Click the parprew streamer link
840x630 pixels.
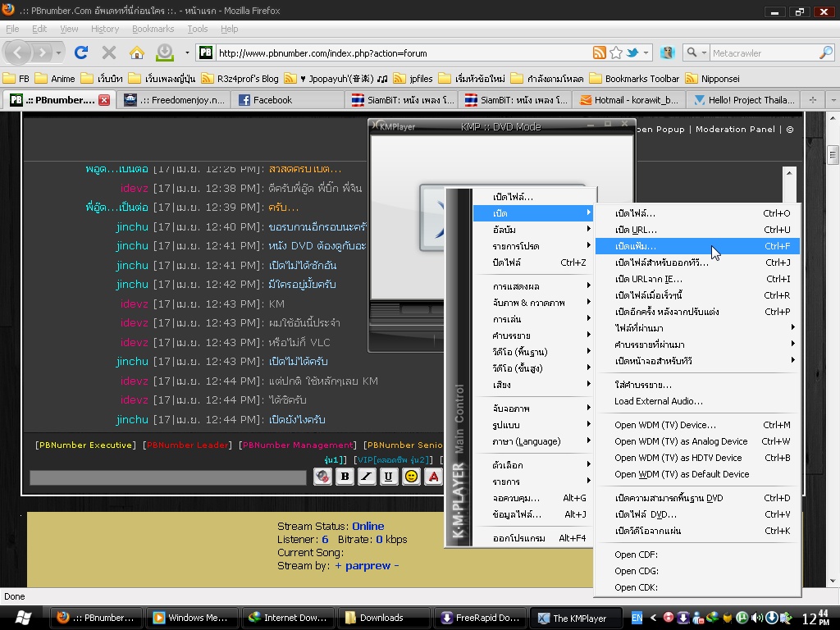tap(366, 566)
